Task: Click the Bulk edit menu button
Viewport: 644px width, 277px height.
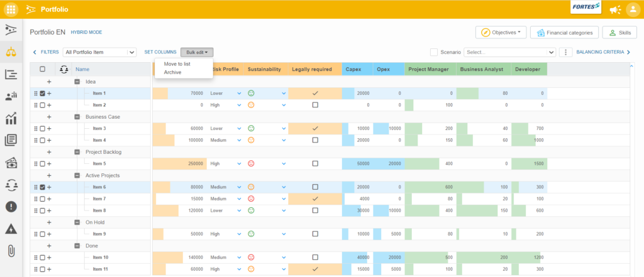Action: tap(197, 52)
